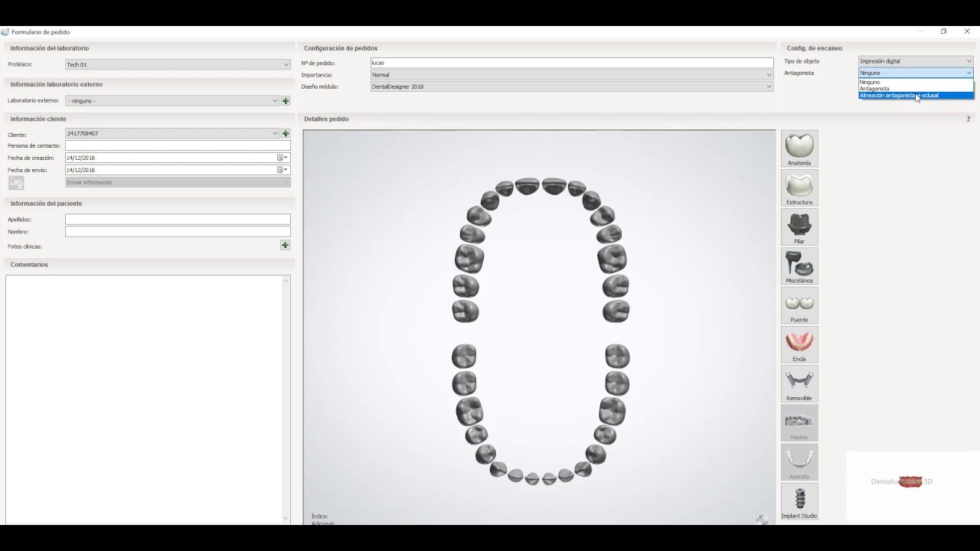The image size is (980, 551).
Task: Choose Alineación antagonista oclusal option
Action: 916,96
